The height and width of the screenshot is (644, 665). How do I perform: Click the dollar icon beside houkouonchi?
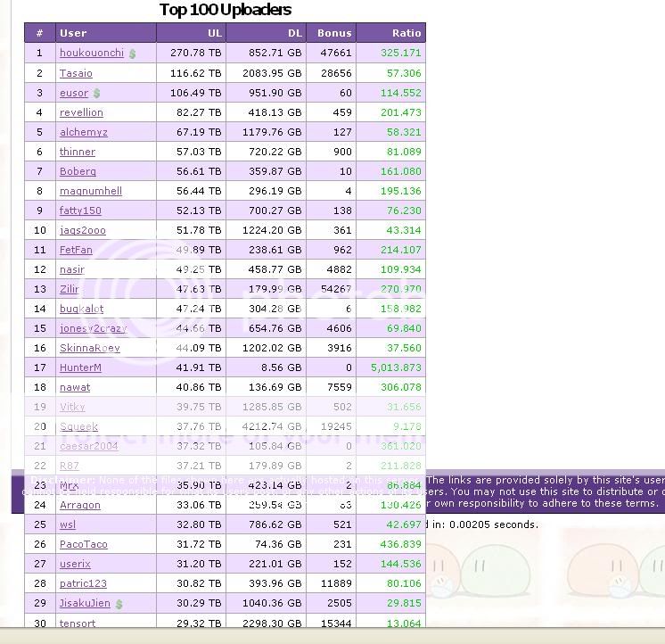[x=132, y=54]
